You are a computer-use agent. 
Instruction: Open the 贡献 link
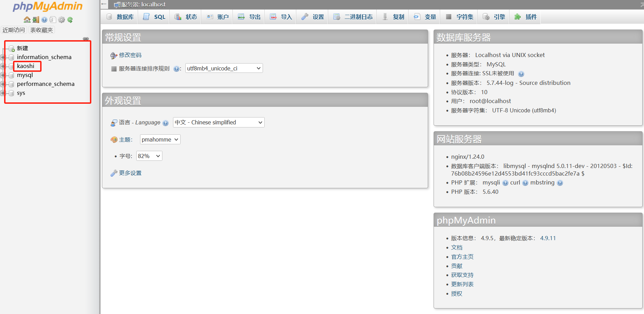point(457,266)
